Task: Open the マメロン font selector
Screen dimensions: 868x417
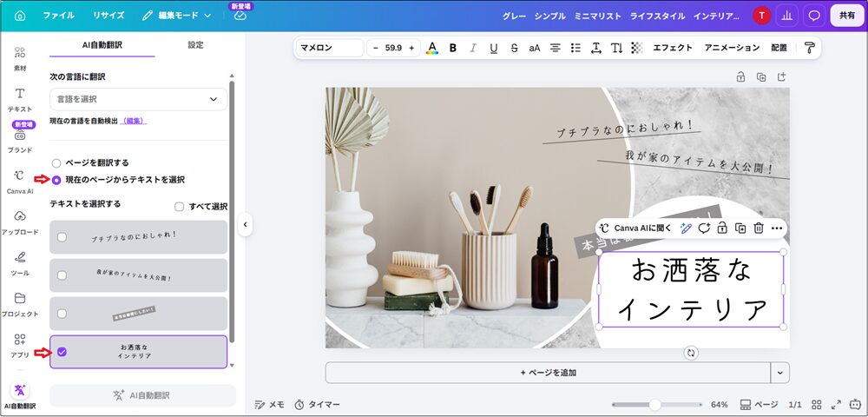Action: point(331,48)
